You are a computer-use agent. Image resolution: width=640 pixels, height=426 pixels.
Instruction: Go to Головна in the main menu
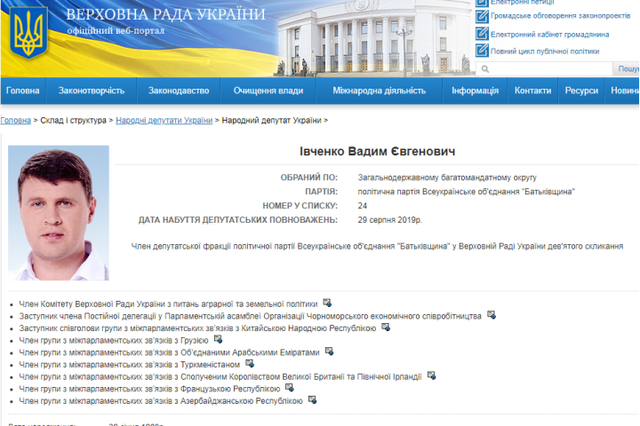click(22, 90)
